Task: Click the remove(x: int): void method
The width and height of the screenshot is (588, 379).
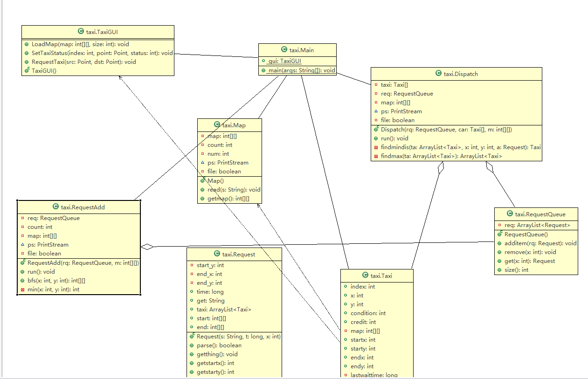Action: click(530, 252)
